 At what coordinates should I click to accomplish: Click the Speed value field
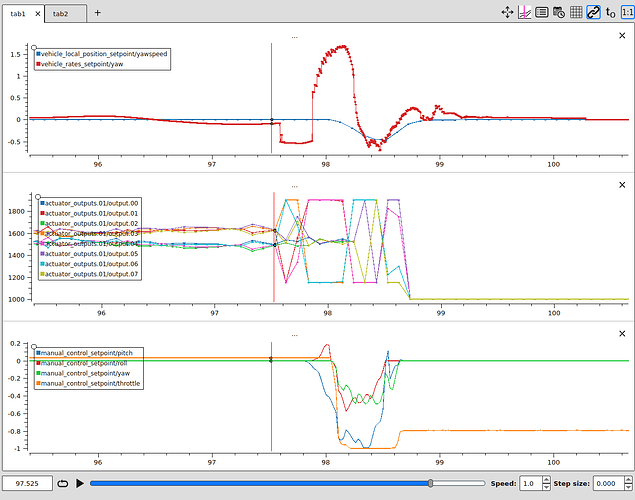(x=531, y=483)
